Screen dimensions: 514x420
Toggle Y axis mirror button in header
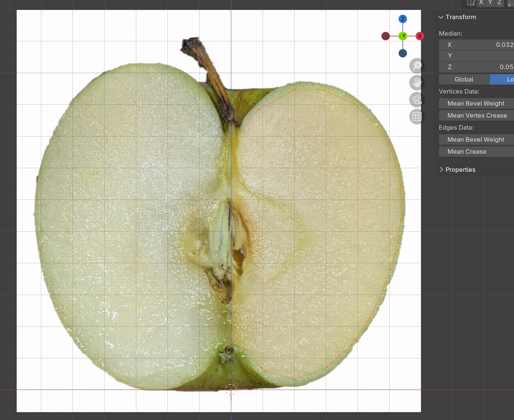coord(490,3)
